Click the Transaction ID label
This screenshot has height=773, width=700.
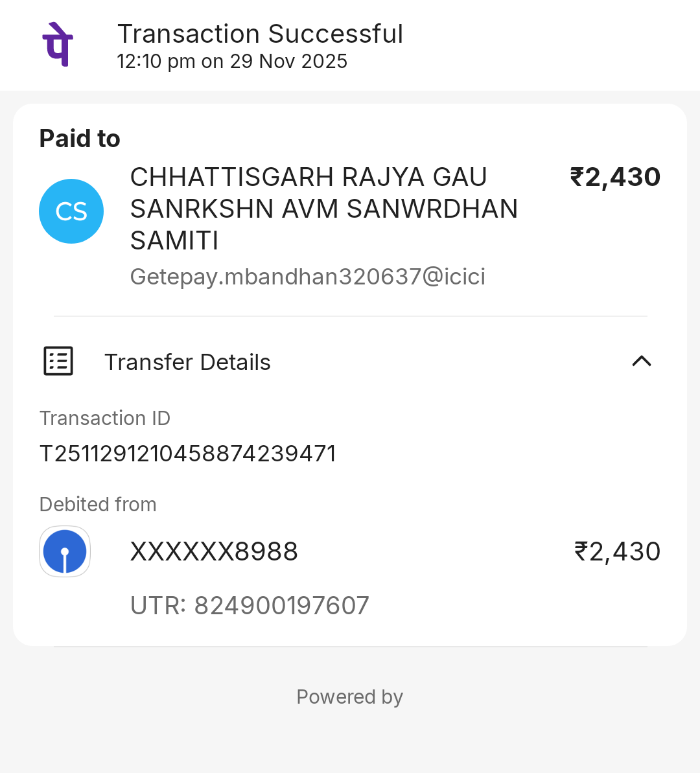105,418
